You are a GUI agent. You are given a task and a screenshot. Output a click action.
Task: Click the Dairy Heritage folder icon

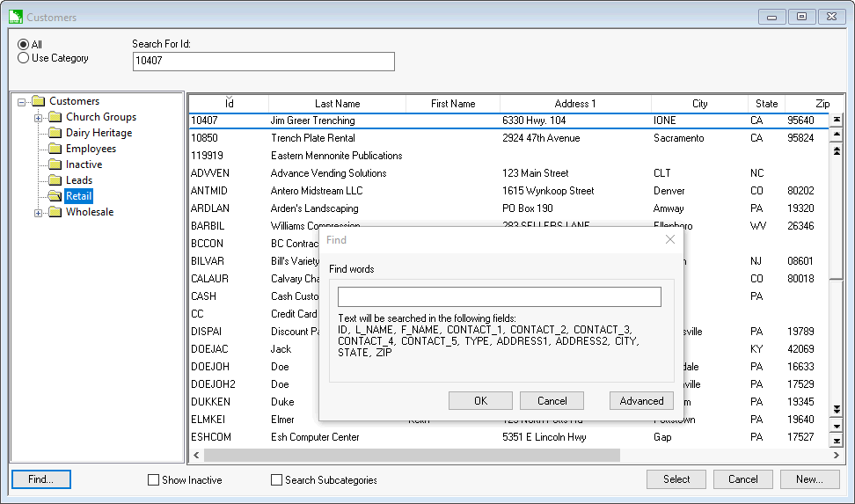55,133
